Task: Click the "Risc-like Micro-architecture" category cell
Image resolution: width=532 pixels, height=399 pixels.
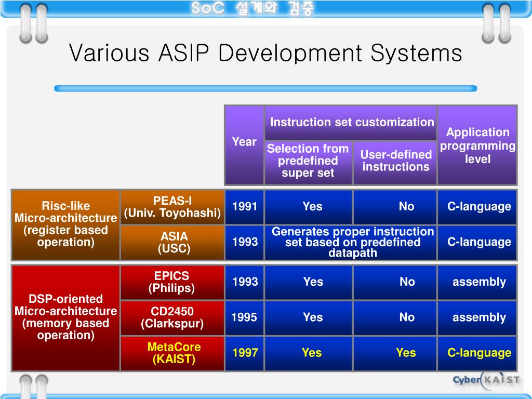Action: coord(66,224)
